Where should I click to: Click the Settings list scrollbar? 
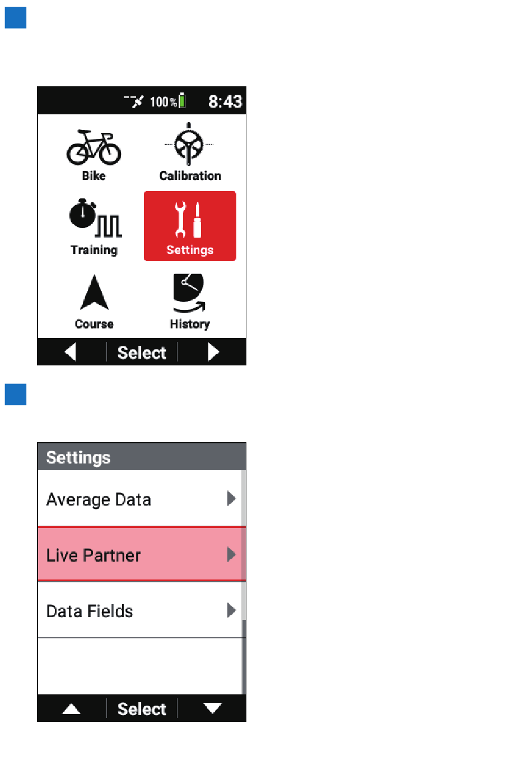pos(244,582)
